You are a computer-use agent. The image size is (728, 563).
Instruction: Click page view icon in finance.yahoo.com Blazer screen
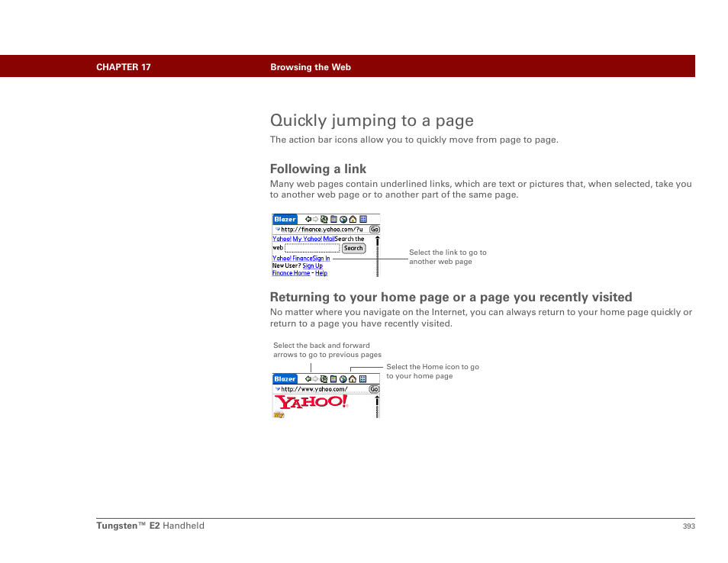[333, 219]
